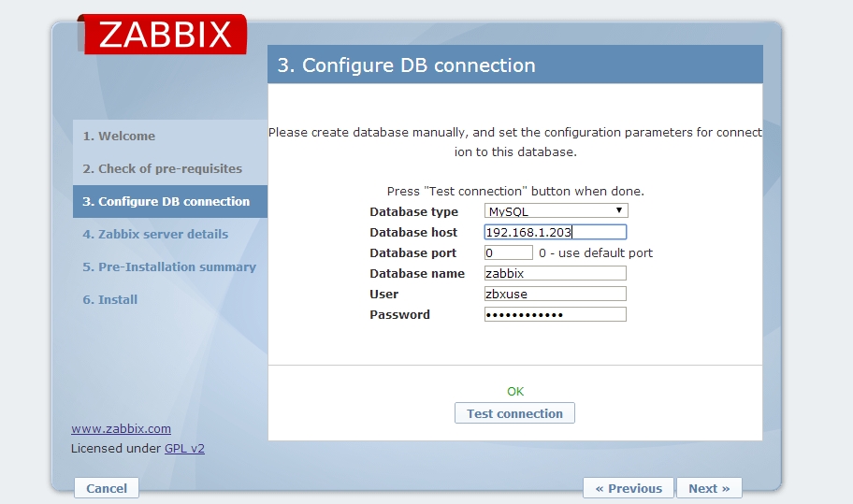Select step 3. Configure DB connection
Viewport: 853px width, 504px height.
coord(170,201)
